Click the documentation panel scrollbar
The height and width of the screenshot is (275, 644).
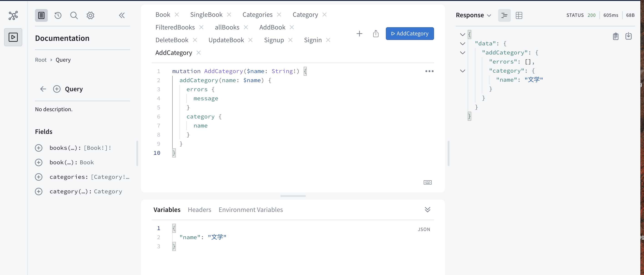[137, 153]
